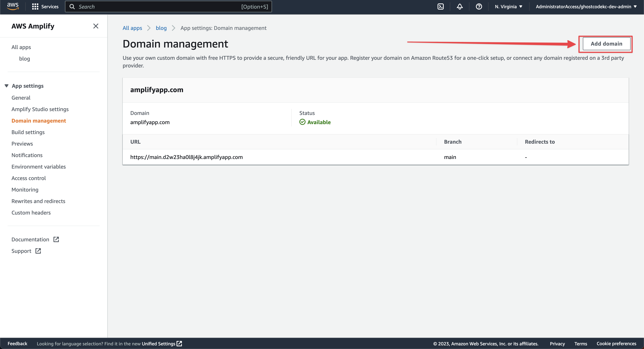
Task: Click the magnifier icon in search bar
Action: click(72, 7)
